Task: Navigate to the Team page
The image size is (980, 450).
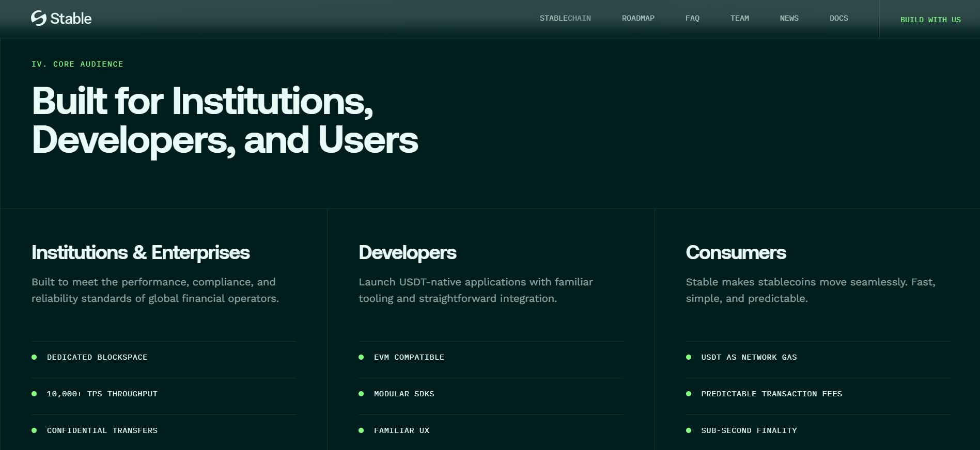Action: pos(739,18)
